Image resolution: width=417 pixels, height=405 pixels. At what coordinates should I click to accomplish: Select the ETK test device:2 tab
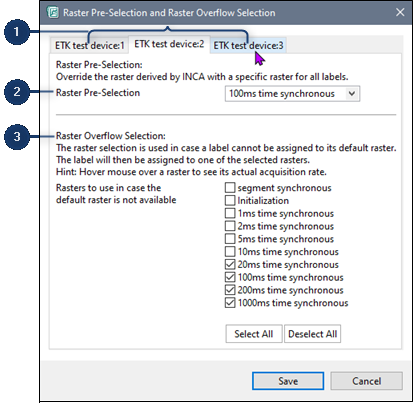point(169,44)
